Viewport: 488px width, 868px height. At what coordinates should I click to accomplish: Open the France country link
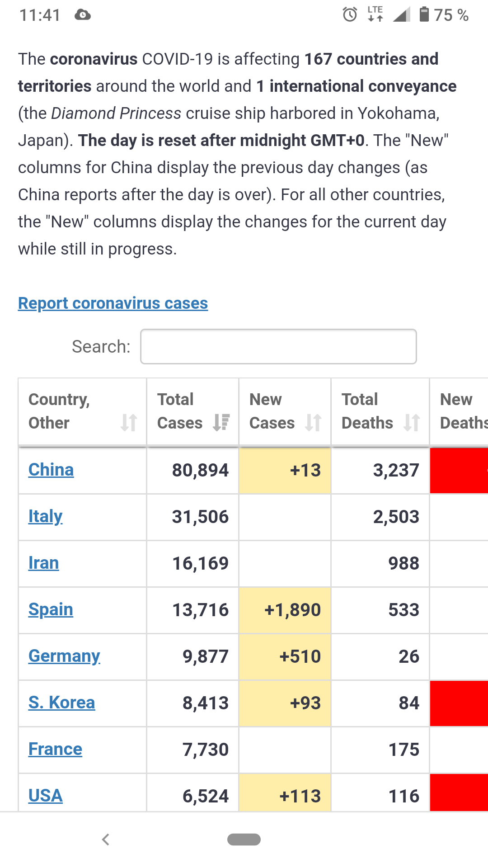pyautogui.click(x=55, y=750)
